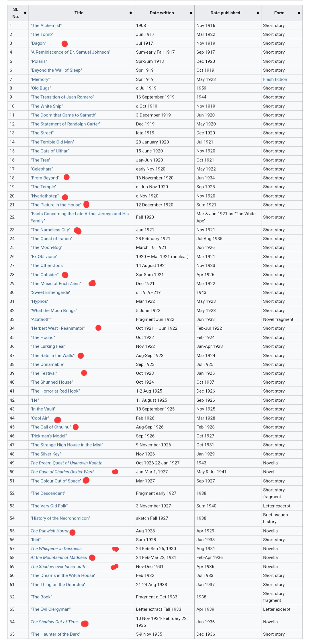The image size is (309, 644).
Task: Open "Sweet Ermengarde" link
Action: (x=50, y=292)
